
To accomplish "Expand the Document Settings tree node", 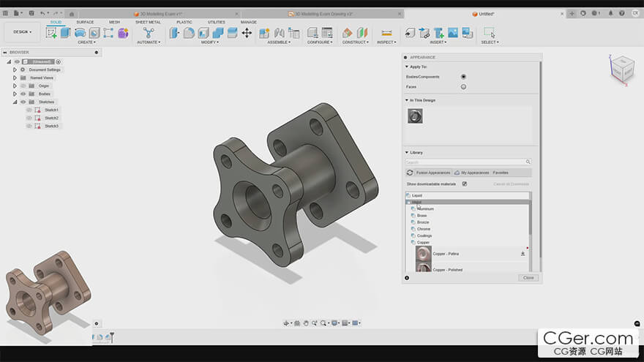I will click(x=14, y=69).
